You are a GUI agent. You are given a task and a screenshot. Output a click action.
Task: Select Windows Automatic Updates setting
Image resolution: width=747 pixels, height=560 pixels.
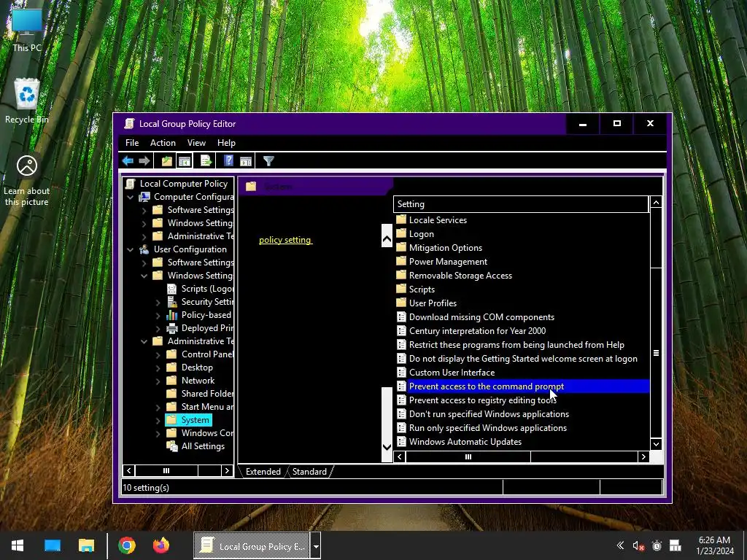459,441
